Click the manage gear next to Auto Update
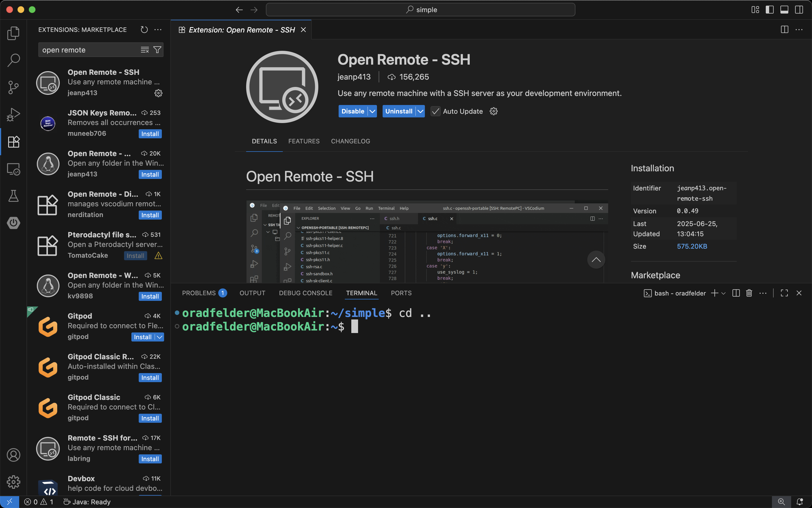The width and height of the screenshot is (812, 508). pyautogui.click(x=494, y=111)
